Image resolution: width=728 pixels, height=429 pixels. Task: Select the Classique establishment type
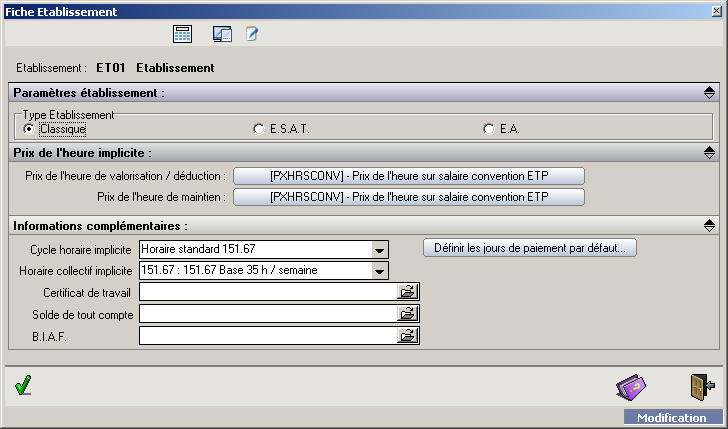29,129
